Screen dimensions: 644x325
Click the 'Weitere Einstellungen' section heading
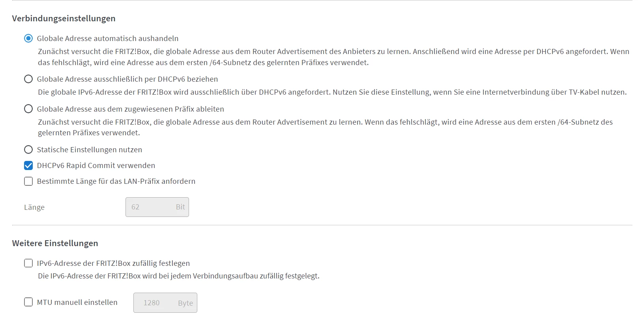(x=55, y=243)
